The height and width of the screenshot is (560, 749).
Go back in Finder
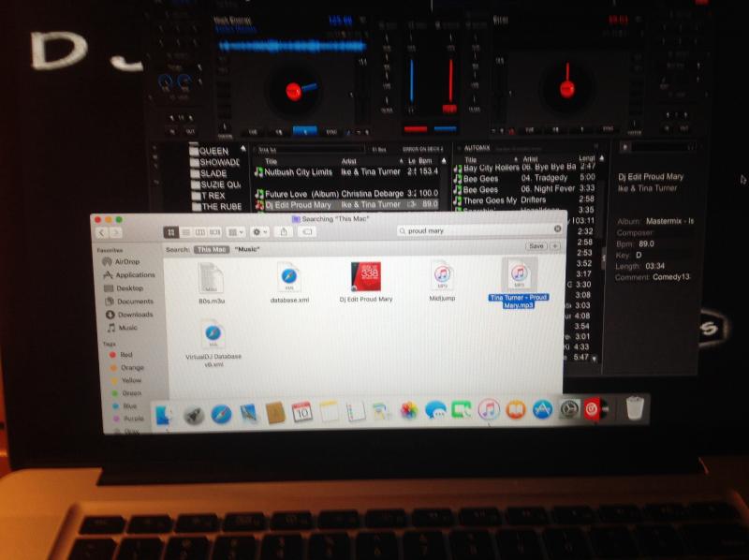[x=101, y=232]
